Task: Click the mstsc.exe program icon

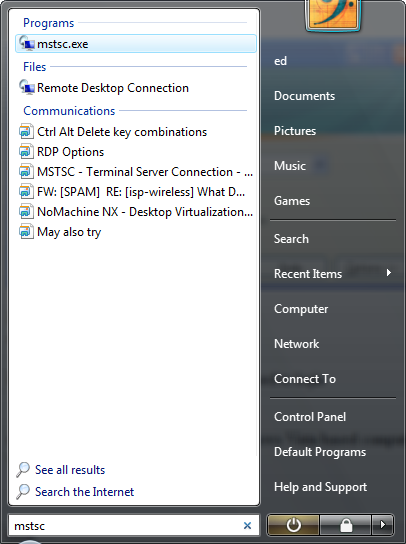Action: coord(27,43)
